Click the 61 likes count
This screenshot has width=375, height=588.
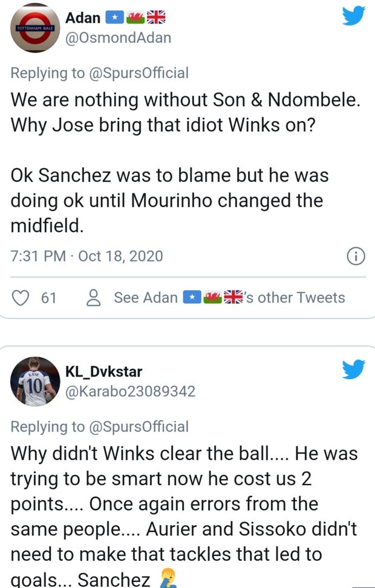[x=48, y=297]
